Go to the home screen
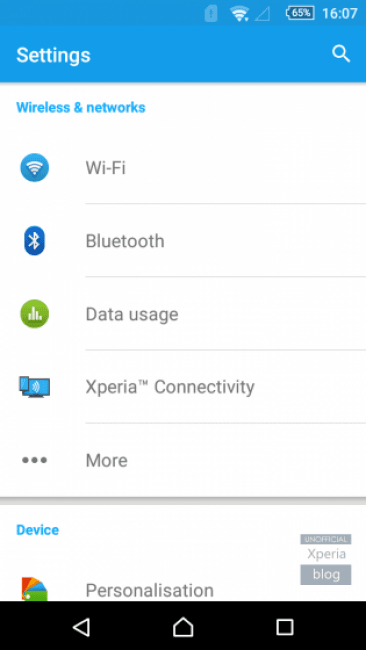Image resolution: width=366 pixels, height=650 pixels. tap(183, 627)
